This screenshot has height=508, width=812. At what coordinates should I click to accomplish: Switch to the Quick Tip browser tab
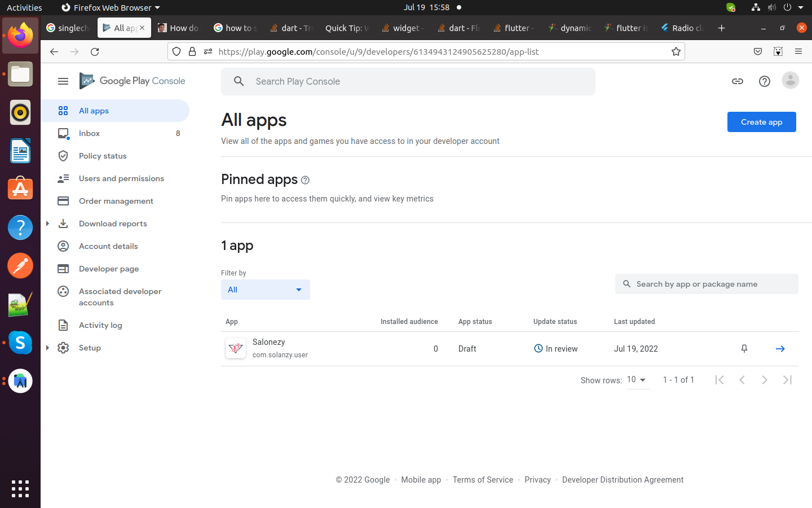point(346,28)
